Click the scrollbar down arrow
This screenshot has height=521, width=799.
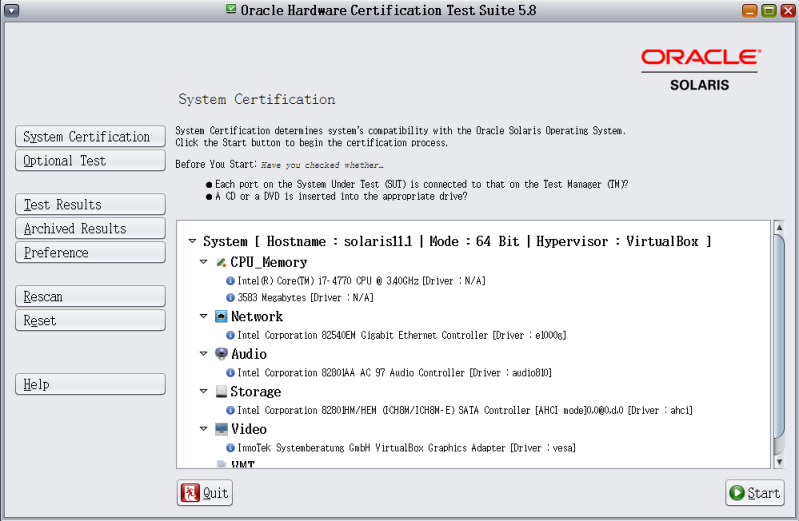779,462
